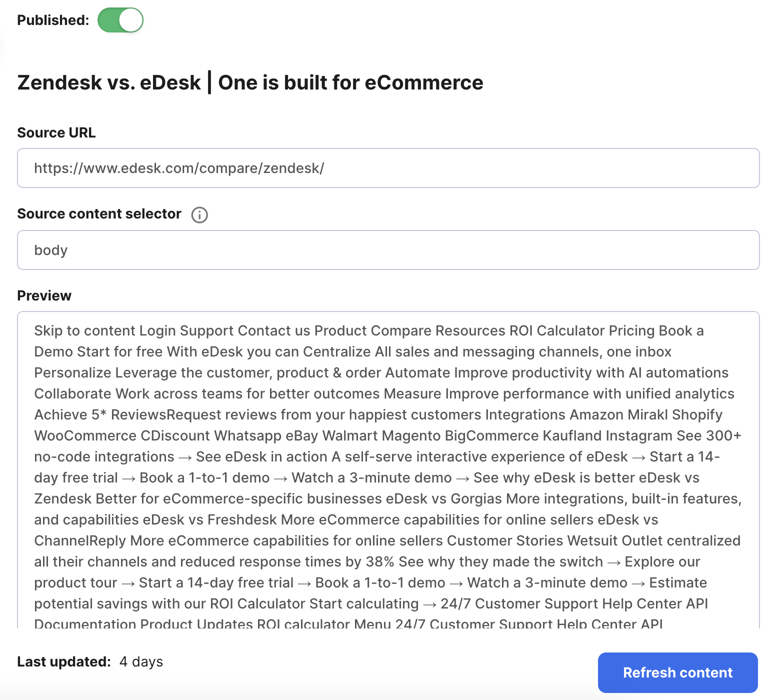Click inside the Preview text area

click(388, 470)
